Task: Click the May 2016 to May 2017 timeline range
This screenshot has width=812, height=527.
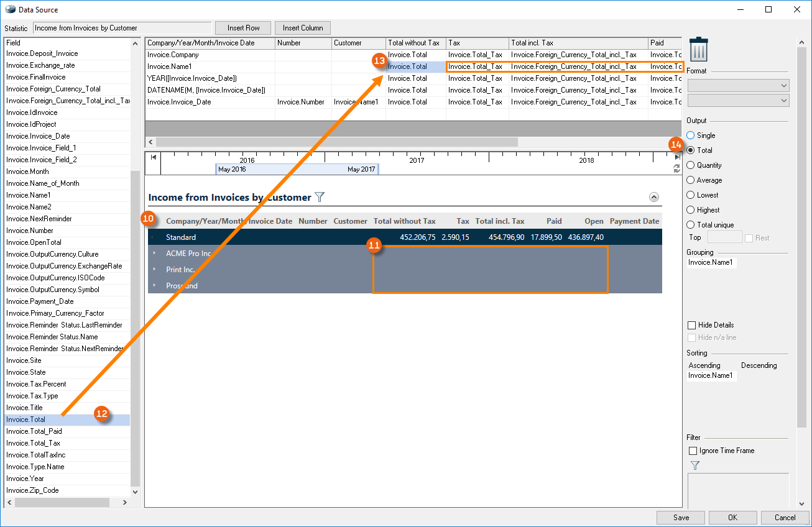Action: pos(297,169)
